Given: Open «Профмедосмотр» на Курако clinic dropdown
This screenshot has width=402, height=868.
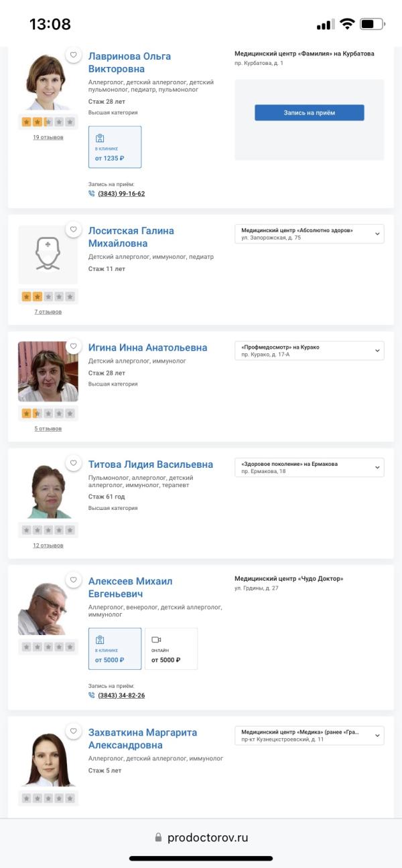Looking at the screenshot, I should point(377,351).
